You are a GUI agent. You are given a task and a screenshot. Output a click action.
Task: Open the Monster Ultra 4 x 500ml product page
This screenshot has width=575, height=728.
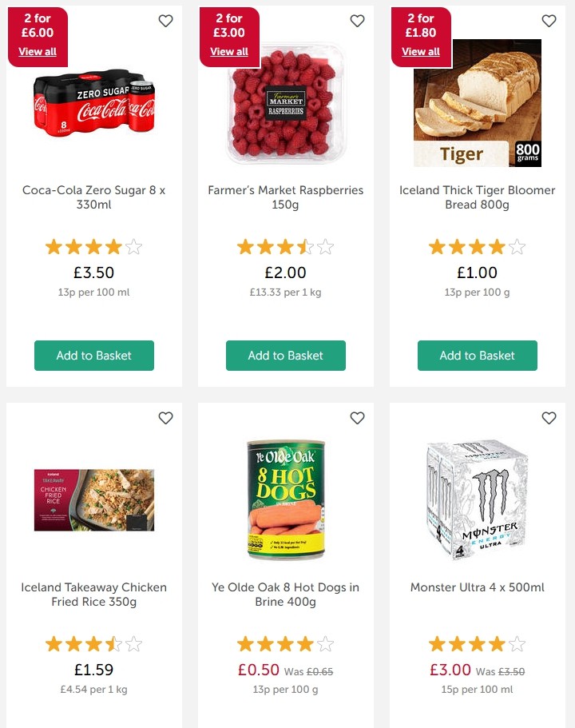(x=477, y=587)
